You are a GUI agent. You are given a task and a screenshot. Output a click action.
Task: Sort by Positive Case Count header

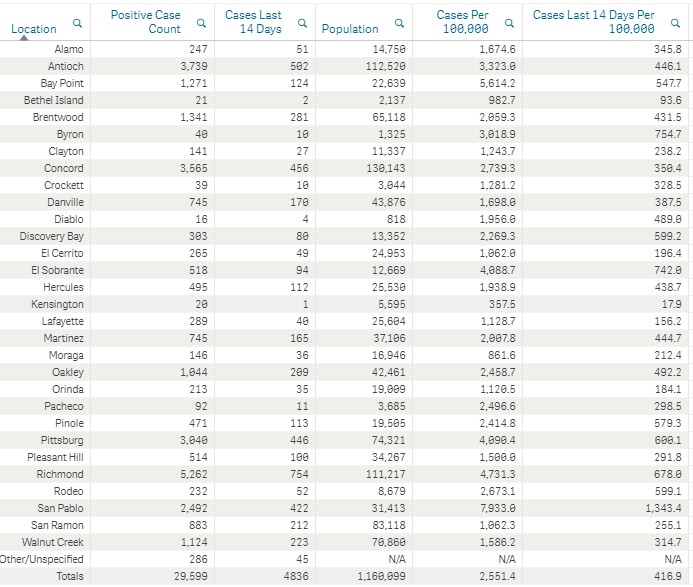point(145,22)
